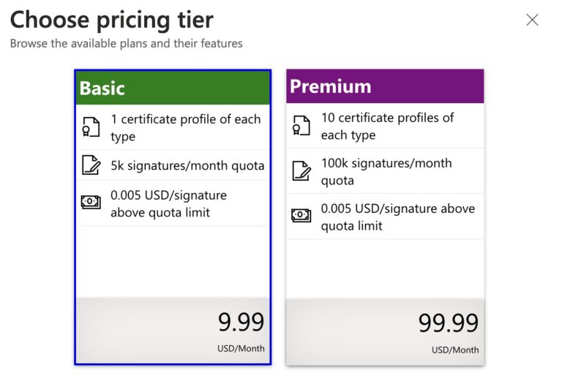Click the Basic plan signature quota icon
This screenshot has width=562, height=392.
point(91,165)
